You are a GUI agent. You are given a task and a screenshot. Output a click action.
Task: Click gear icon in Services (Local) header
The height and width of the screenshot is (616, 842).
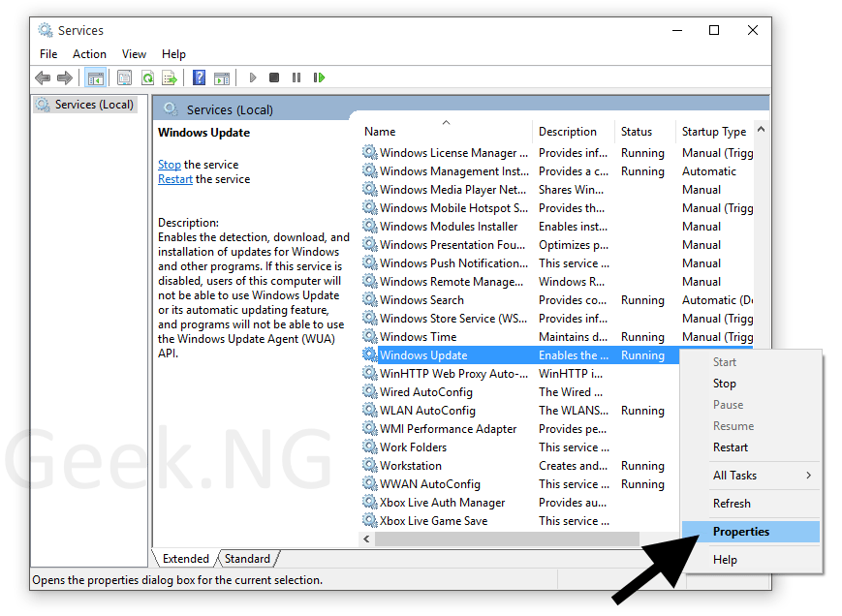coord(171,108)
